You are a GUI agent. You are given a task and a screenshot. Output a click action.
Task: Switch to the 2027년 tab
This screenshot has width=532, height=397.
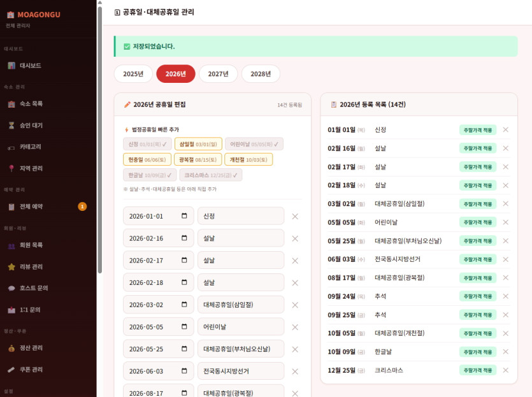coord(218,74)
